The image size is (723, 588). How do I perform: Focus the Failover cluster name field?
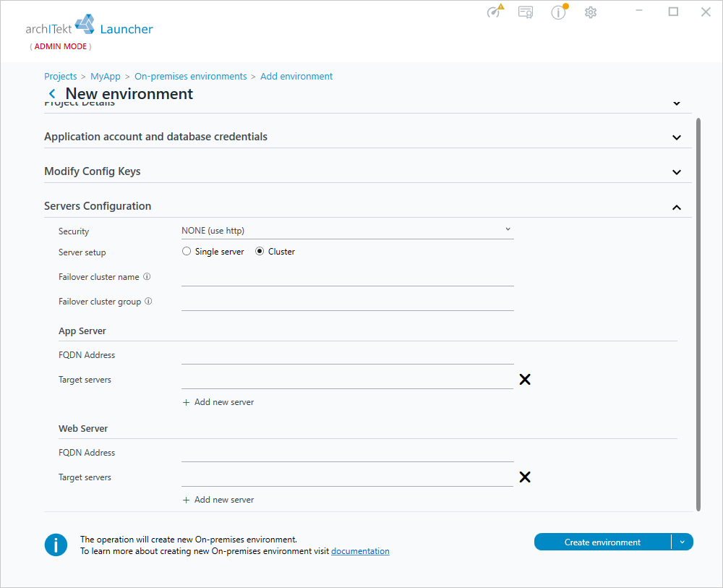347,278
